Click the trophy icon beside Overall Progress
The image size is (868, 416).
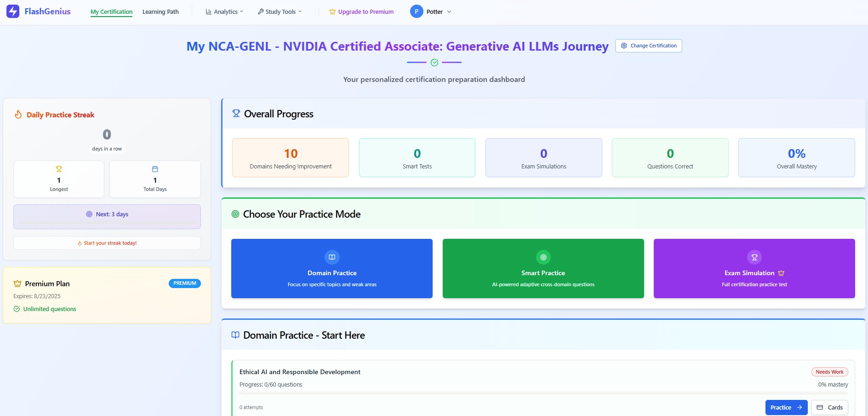coord(236,113)
